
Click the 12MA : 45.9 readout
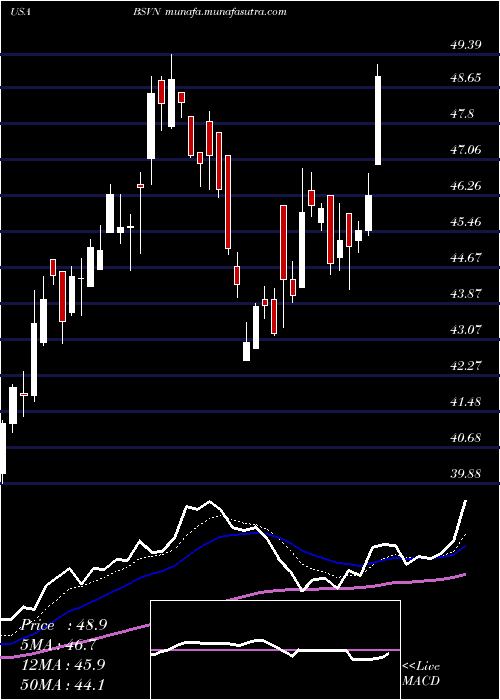point(62,665)
